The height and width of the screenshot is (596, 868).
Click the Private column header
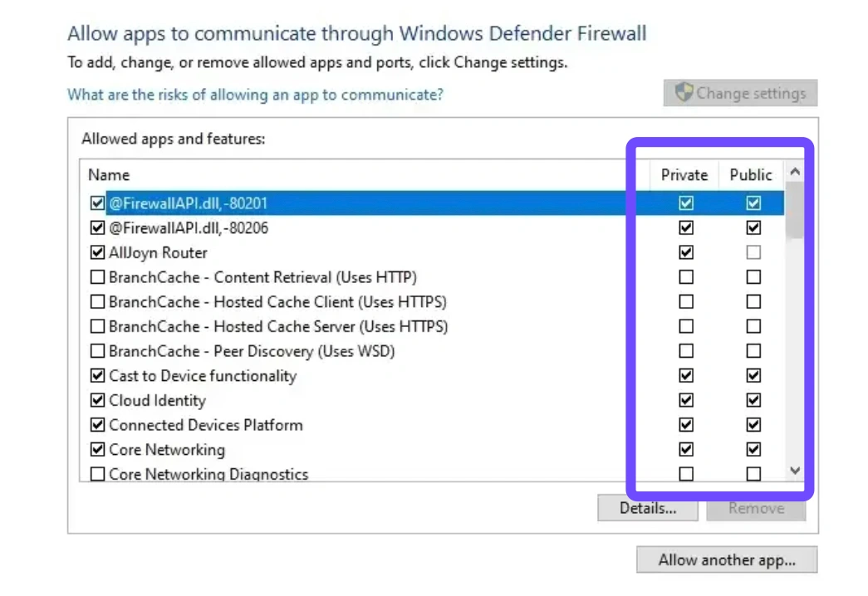[x=684, y=175]
